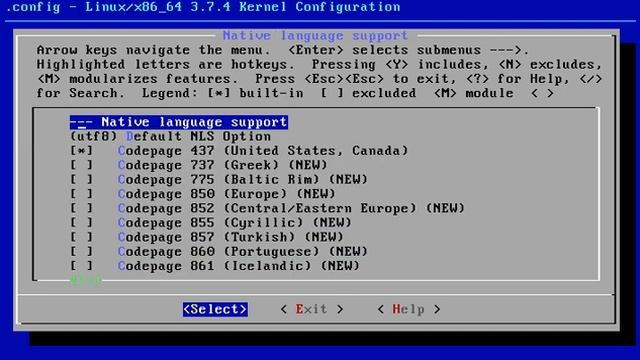Enable the Codepage 855 (Cyrillic) checkbox
The height and width of the screenshot is (360, 640).
[82, 223]
